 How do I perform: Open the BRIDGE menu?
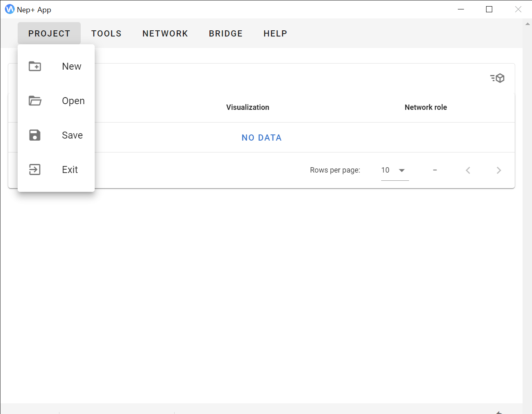(226, 34)
